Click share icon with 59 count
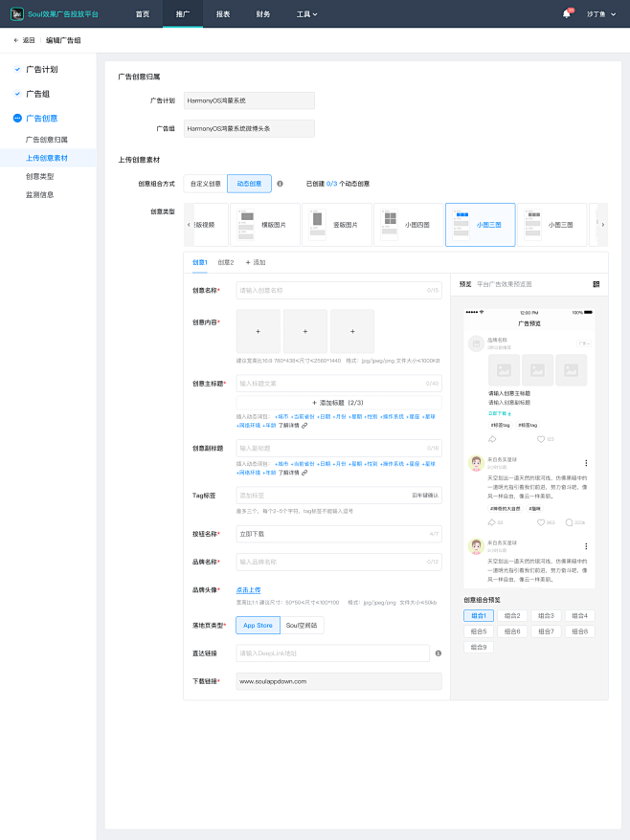630x840 pixels. click(491, 522)
